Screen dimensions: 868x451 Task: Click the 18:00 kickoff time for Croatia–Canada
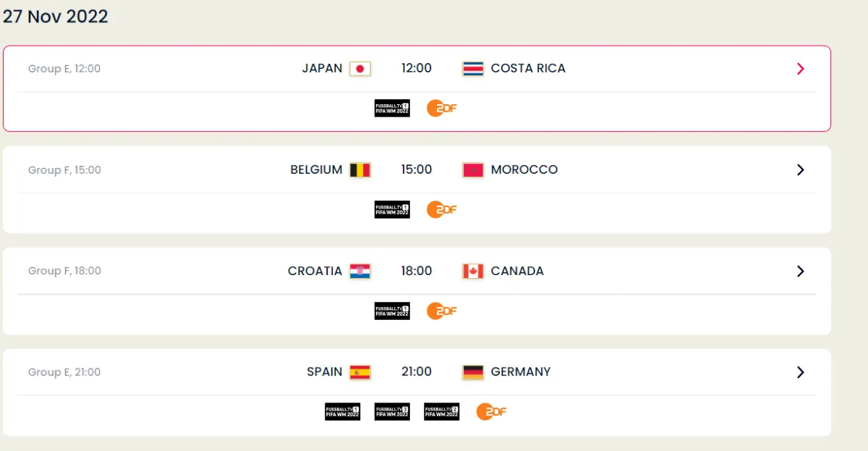coord(417,271)
